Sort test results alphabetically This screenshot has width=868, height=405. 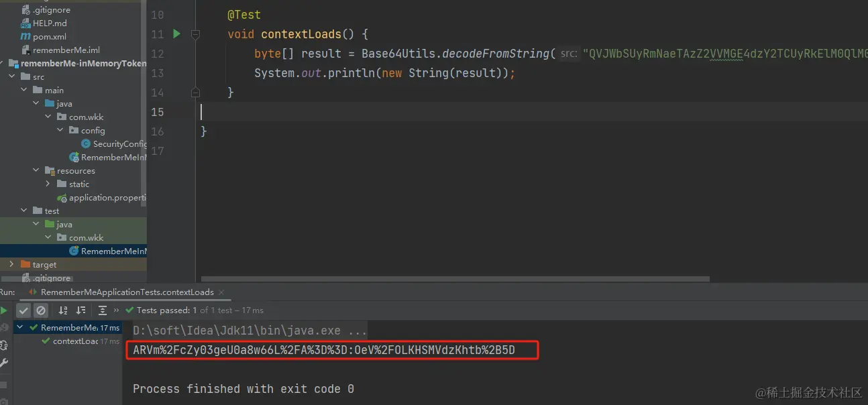point(63,310)
